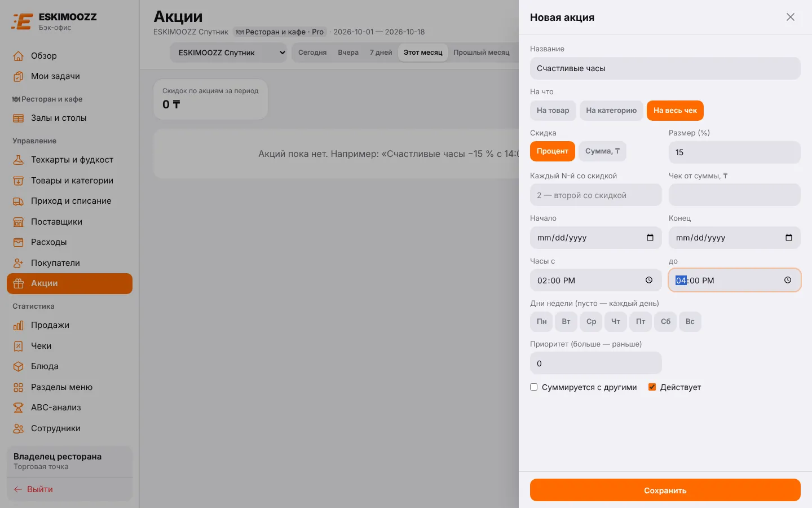Toggle the Пн weekday button
The image size is (812, 508).
[x=541, y=322]
